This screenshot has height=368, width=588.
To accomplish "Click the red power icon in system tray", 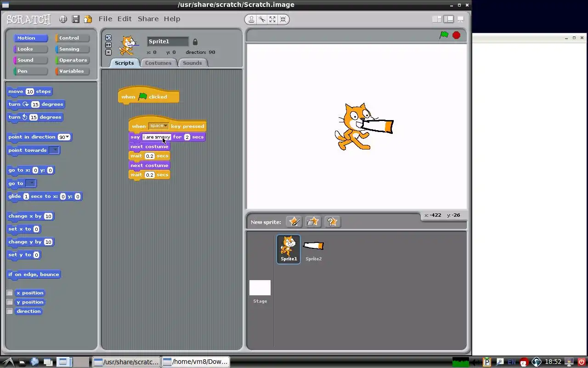I will [582, 362].
